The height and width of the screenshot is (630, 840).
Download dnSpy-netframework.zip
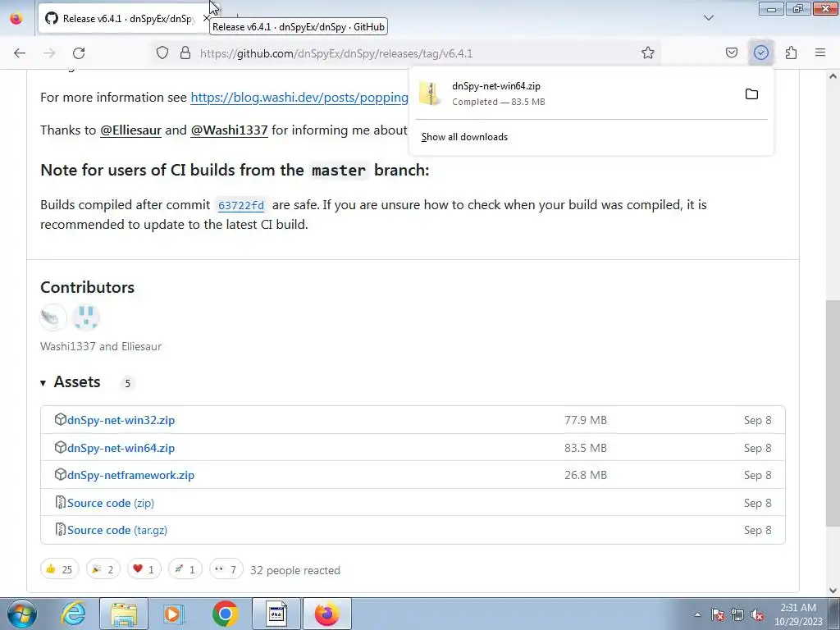pos(130,475)
